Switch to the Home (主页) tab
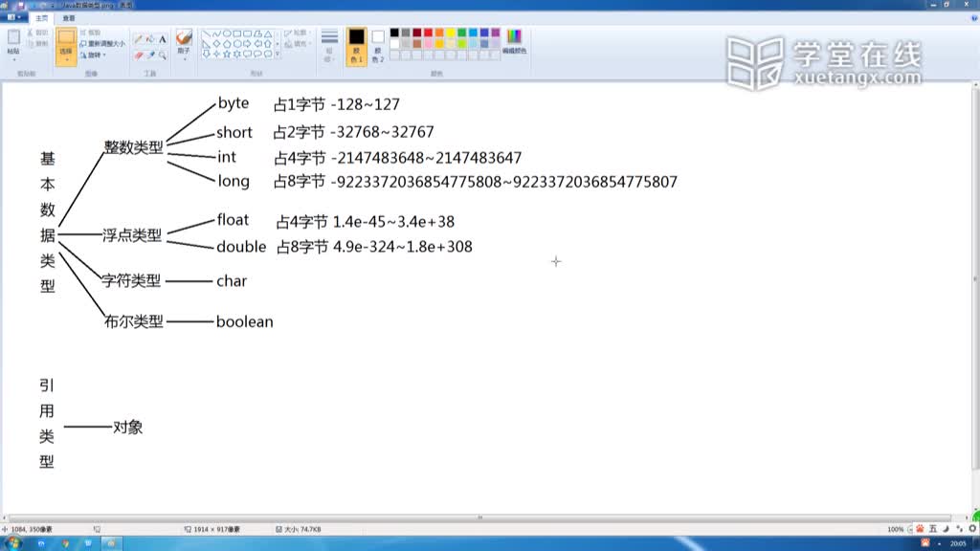This screenshot has height=551, width=980. [41, 18]
